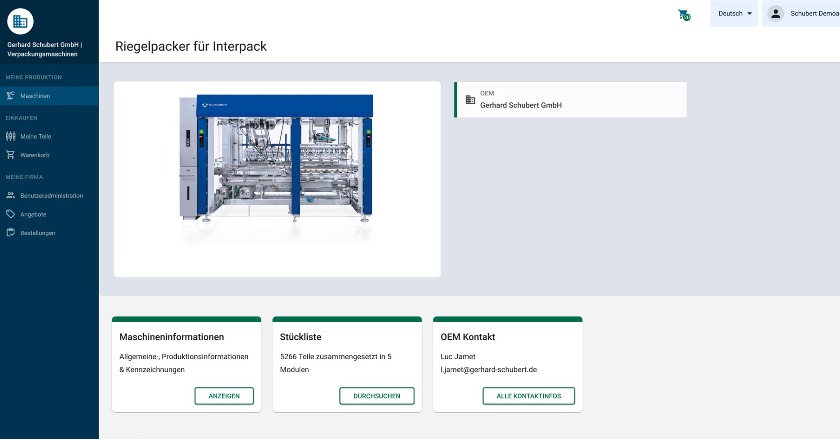The width and height of the screenshot is (840, 440).
Task: Select Maschinen in the sidebar menu
Action: (x=36, y=96)
